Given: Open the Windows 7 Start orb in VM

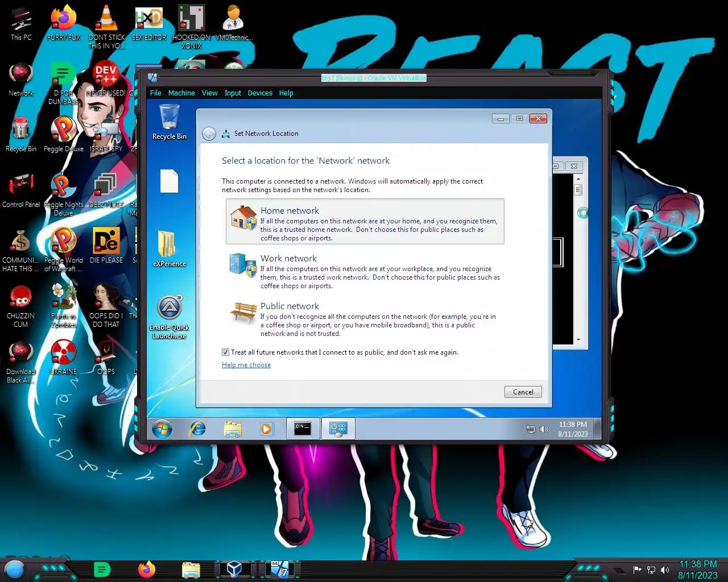Looking at the screenshot, I should click(x=162, y=429).
